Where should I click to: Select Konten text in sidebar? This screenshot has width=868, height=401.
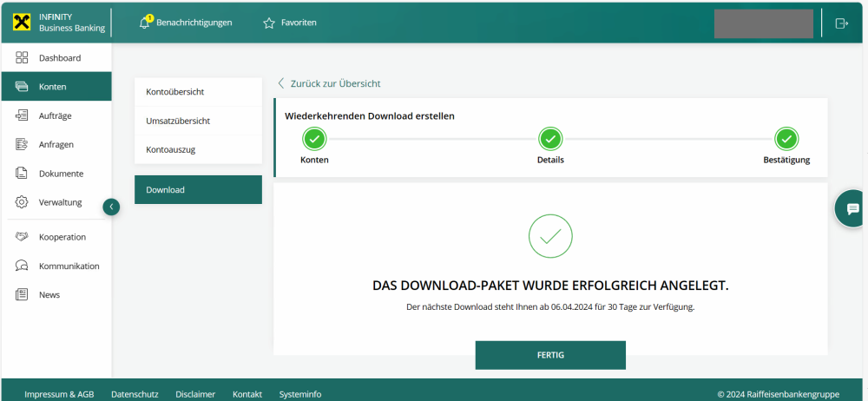pos(53,87)
